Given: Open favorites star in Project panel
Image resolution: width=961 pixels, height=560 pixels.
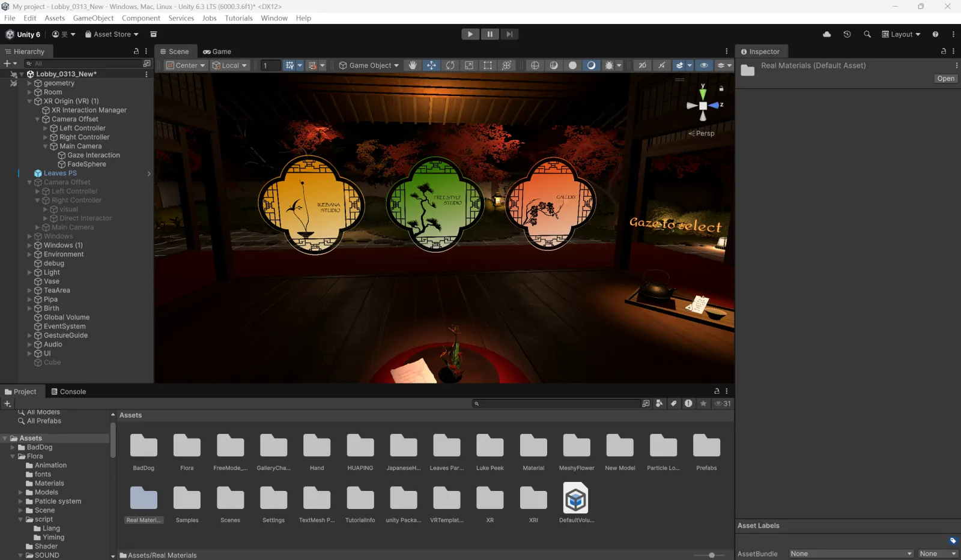Looking at the screenshot, I should 703,403.
